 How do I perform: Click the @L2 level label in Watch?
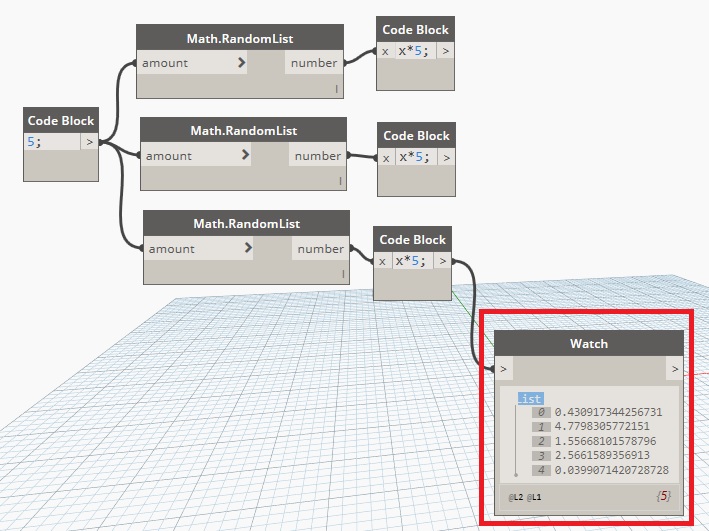click(513, 496)
